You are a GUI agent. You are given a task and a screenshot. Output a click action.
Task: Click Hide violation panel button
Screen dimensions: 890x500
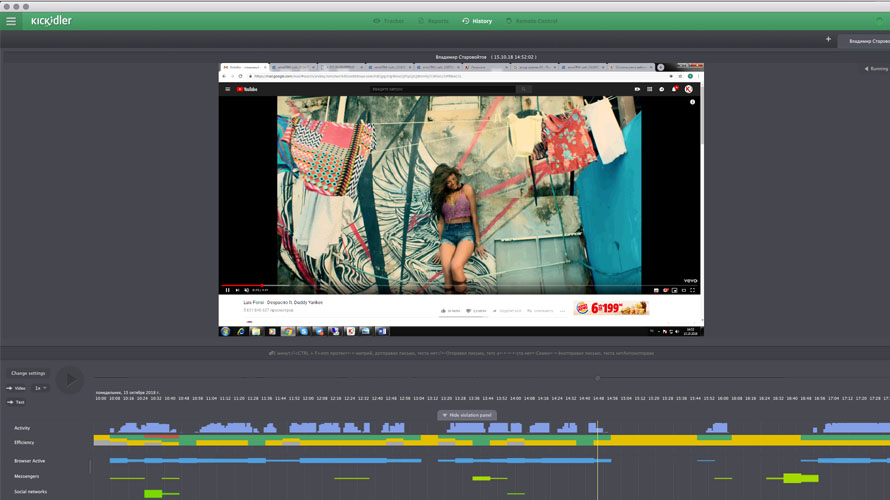pos(467,415)
